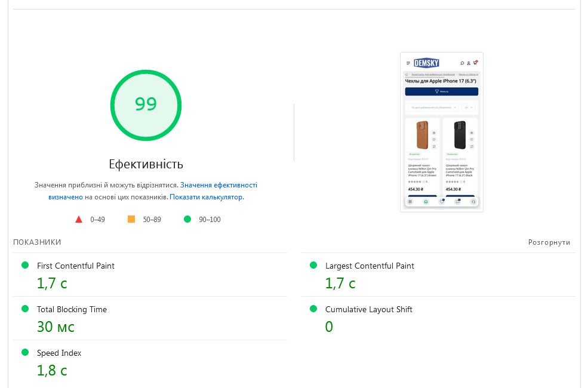Click the Cumulative Layout Shift metric label
Screen dimensions: 588x388
click(368, 309)
